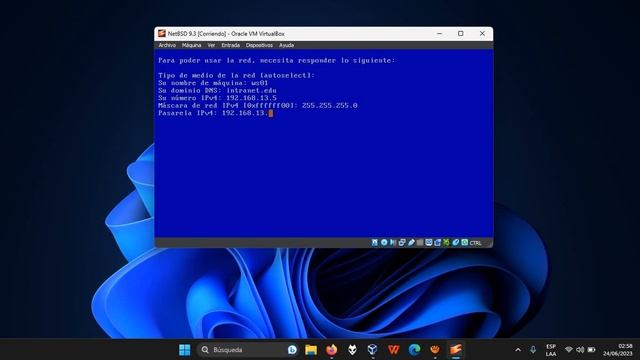This screenshot has width=640, height=360.
Task: Open the clock and date 24/06/2023
Action: [x=618, y=350]
